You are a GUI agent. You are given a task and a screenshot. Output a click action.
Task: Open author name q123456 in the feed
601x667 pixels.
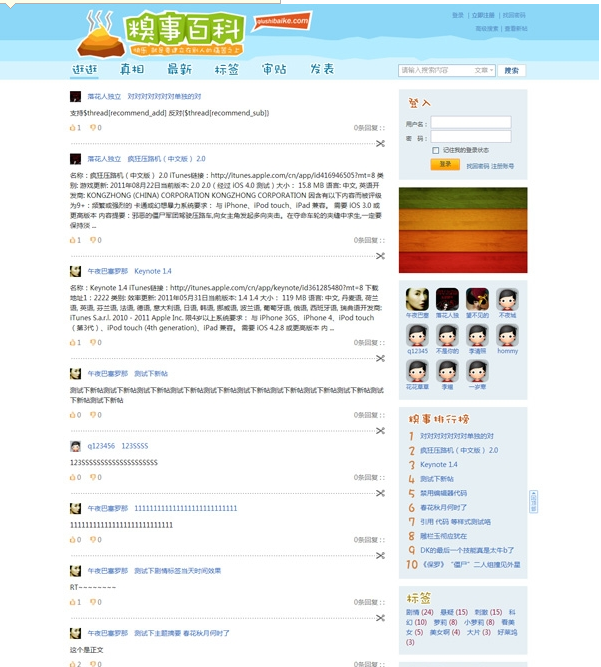[x=101, y=446]
